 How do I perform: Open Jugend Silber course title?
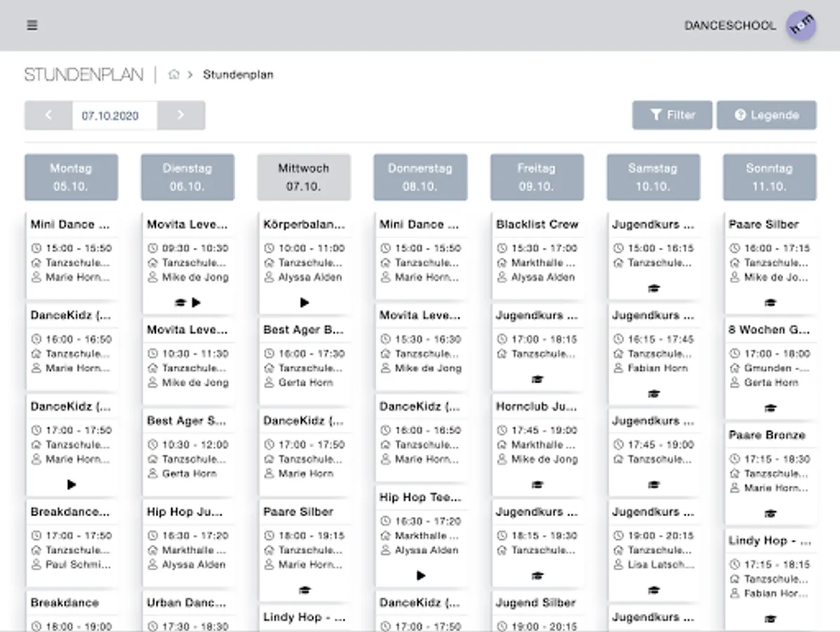pyautogui.click(x=535, y=603)
